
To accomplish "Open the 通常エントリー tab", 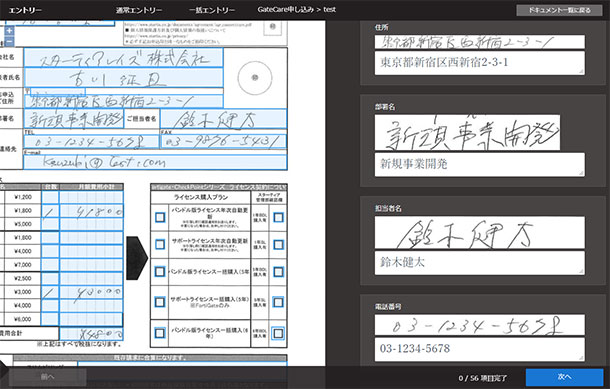I will [138, 10].
